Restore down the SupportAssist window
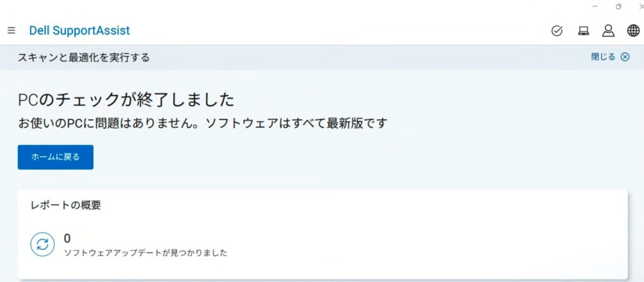 tap(619, 6)
